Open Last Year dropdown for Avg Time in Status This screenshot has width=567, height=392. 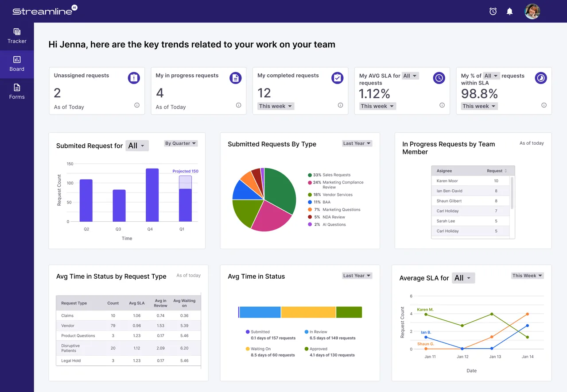357,276
